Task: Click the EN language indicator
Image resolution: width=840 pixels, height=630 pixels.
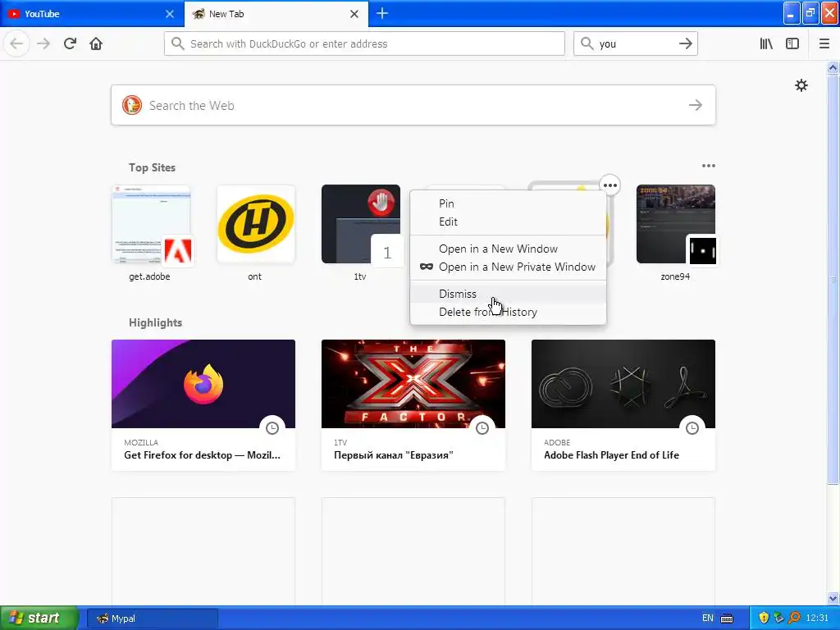Action: [x=708, y=619]
